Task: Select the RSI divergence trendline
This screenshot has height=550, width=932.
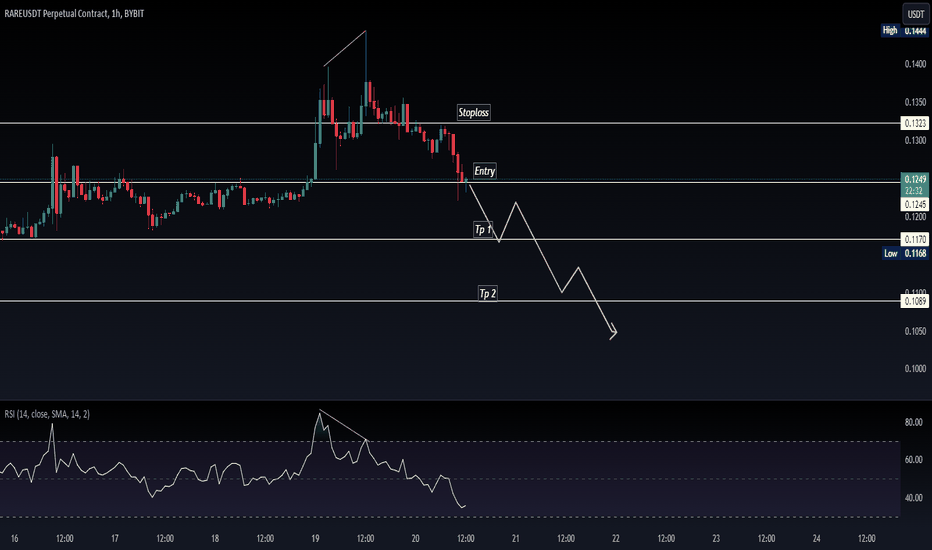Action: (343, 425)
